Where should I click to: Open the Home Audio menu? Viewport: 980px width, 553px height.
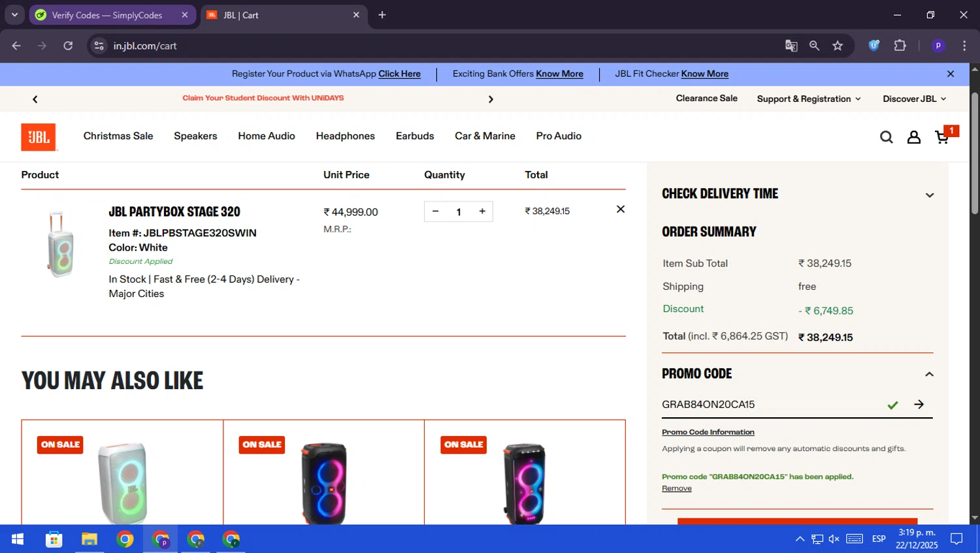point(267,136)
